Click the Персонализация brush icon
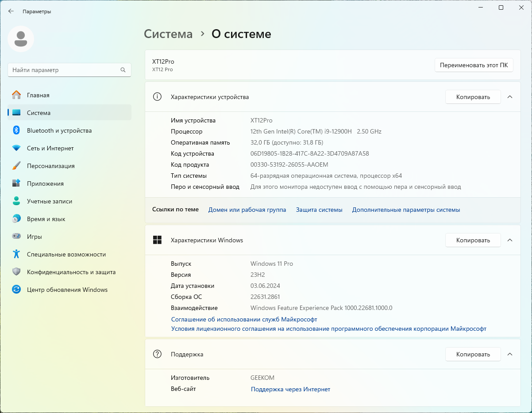This screenshot has height=413, width=532. point(16,166)
